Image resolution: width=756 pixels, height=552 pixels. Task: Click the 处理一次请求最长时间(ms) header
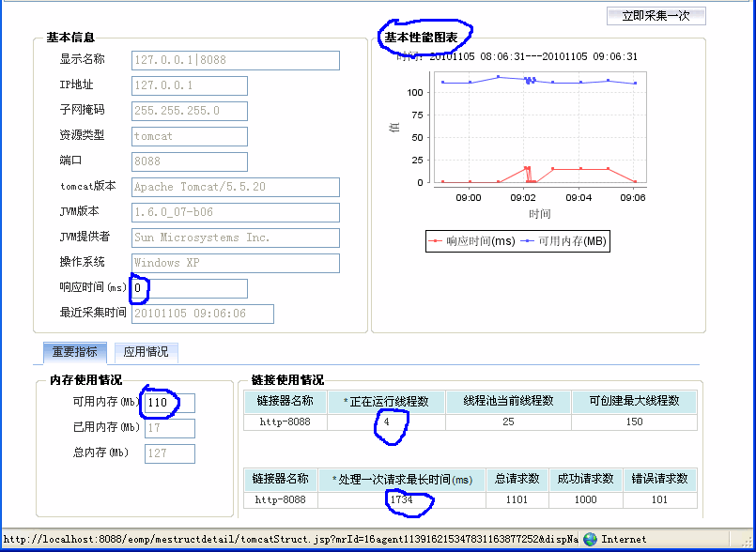click(402, 480)
